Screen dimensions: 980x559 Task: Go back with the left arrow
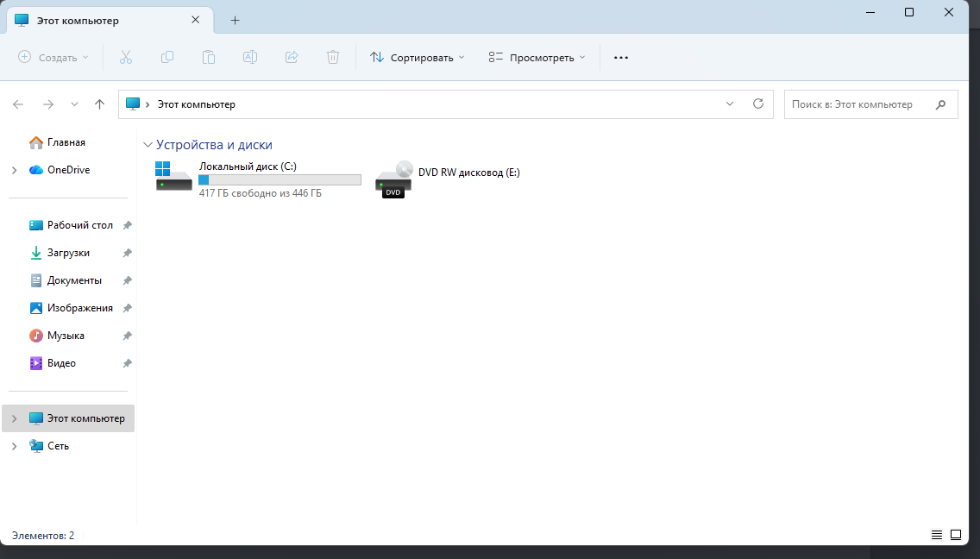coord(18,104)
